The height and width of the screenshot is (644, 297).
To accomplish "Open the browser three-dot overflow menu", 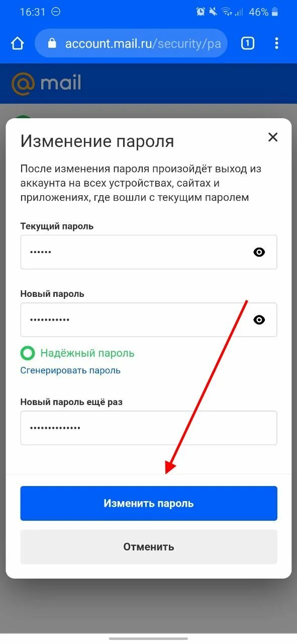I will click(x=276, y=43).
